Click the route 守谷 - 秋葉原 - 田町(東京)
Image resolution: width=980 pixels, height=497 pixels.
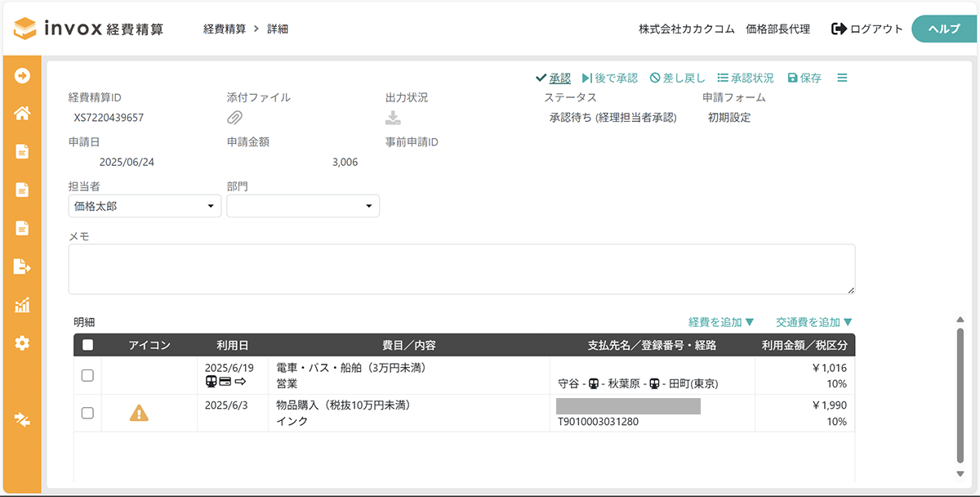[638, 383]
